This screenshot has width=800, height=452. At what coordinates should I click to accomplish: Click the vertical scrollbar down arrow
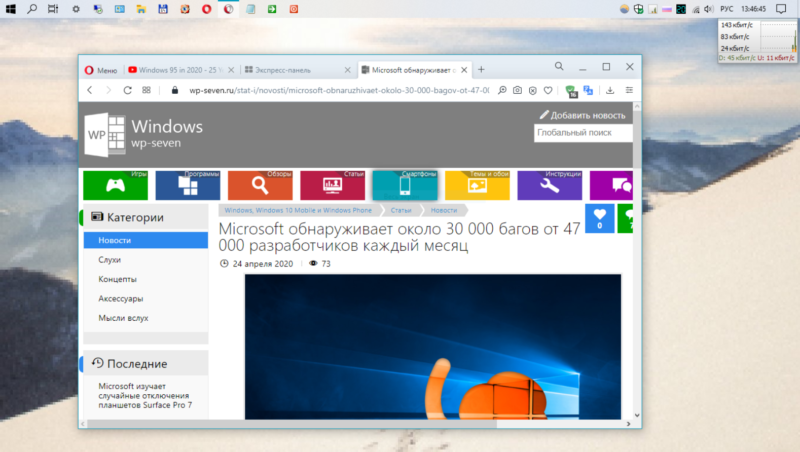coord(637,415)
